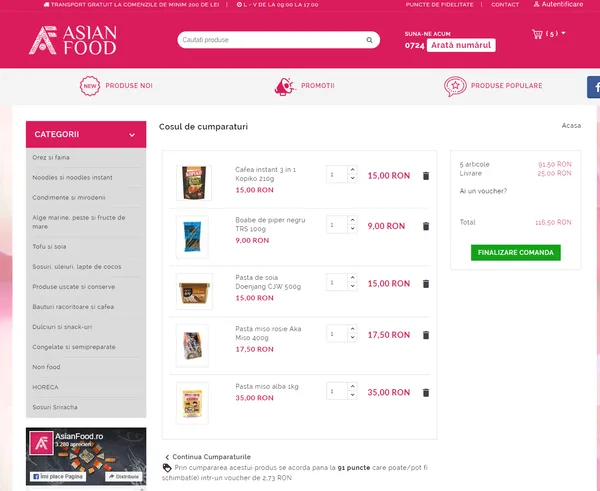
Task: Increase quantity of Pasta de soia Doenjang
Action: point(352,278)
